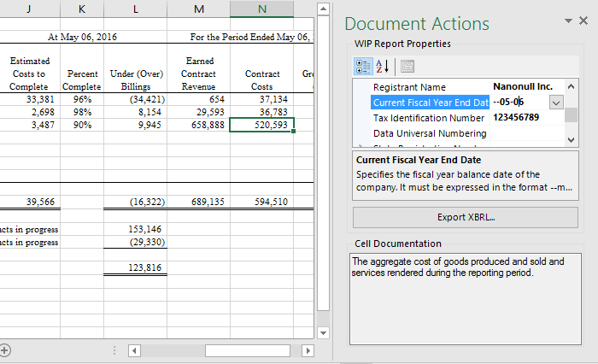Add a new sheet with plus icon
Image resolution: width=598 pixels, height=364 pixels.
pos(4,349)
